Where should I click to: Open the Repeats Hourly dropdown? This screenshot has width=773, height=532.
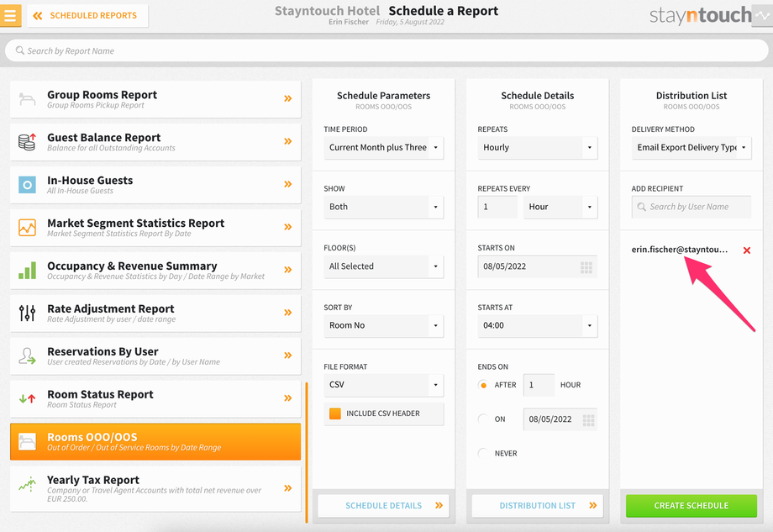click(538, 148)
